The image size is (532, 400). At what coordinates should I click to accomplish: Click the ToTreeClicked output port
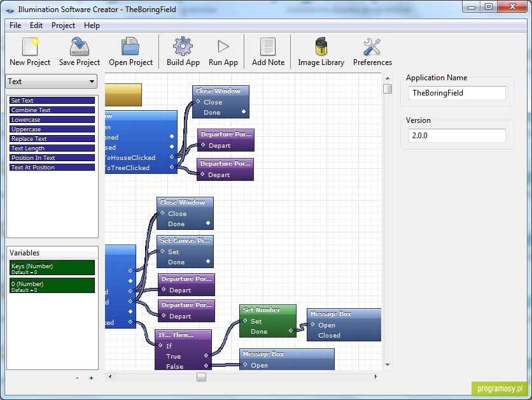point(172,167)
